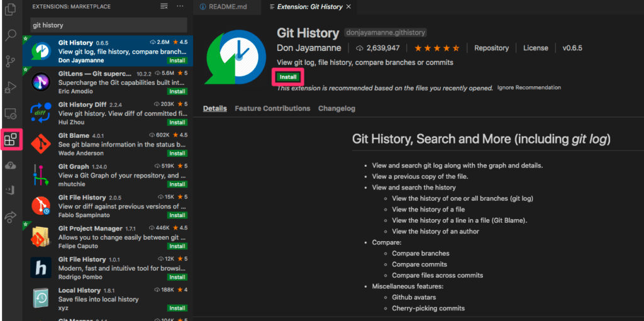Open the Extensions view icon
Viewport: 644px width, 321px height.
[x=10, y=140]
